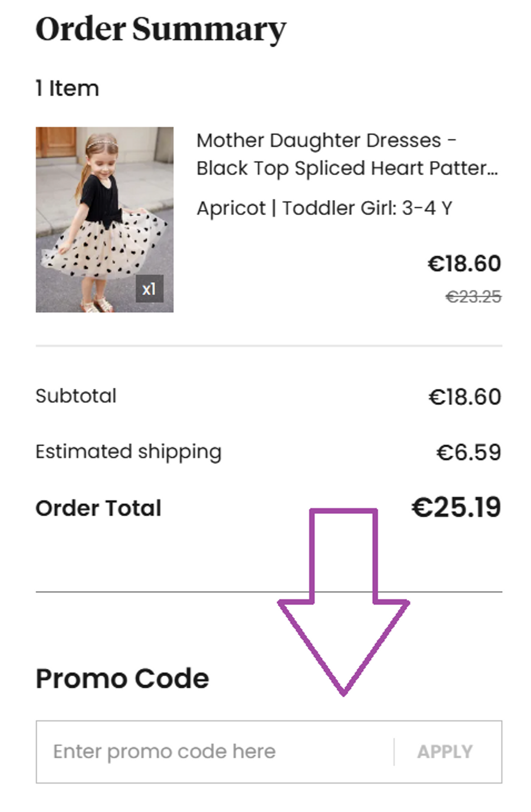Click the dress product thumbnail image
Viewport: 531px width, 812px height.
[x=104, y=219]
